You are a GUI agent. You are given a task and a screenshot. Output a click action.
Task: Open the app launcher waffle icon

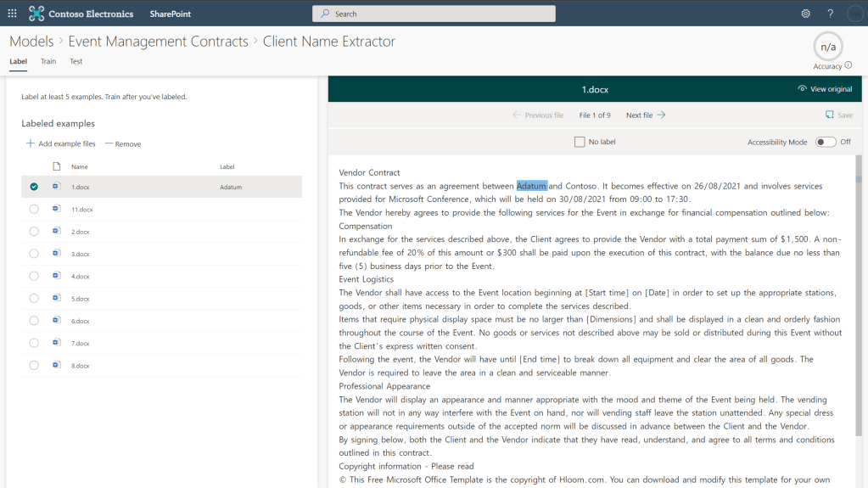(x=12, y=14)
